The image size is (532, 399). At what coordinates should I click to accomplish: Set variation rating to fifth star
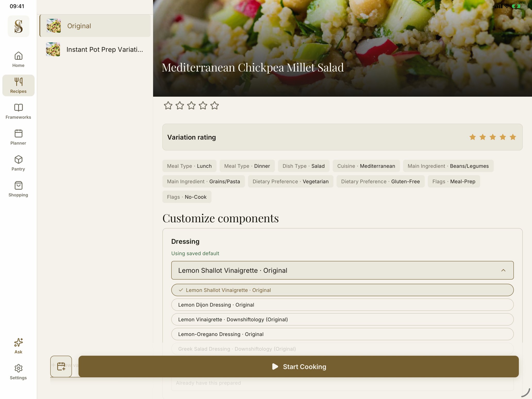(513, 137)
